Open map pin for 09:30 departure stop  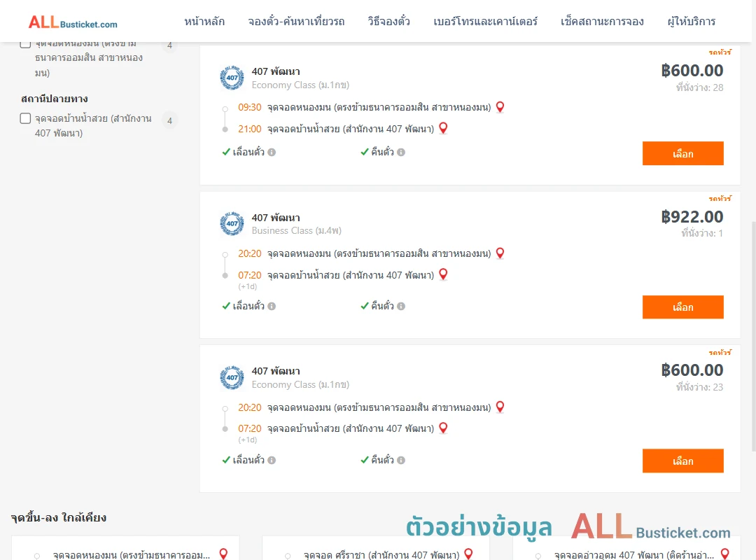tap(500, 107)
